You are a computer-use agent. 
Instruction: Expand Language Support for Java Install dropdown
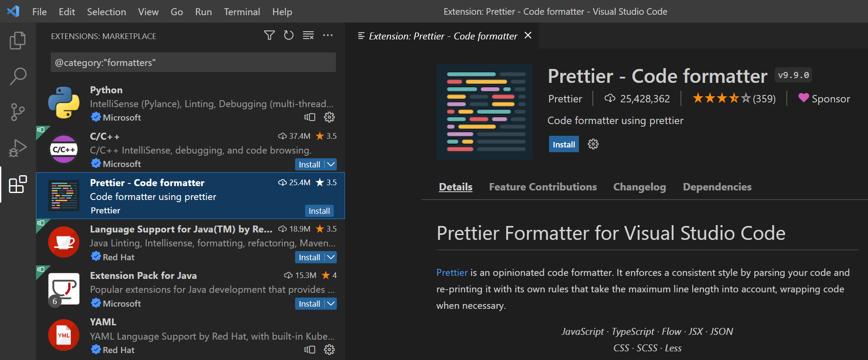(x=331, y=257)
